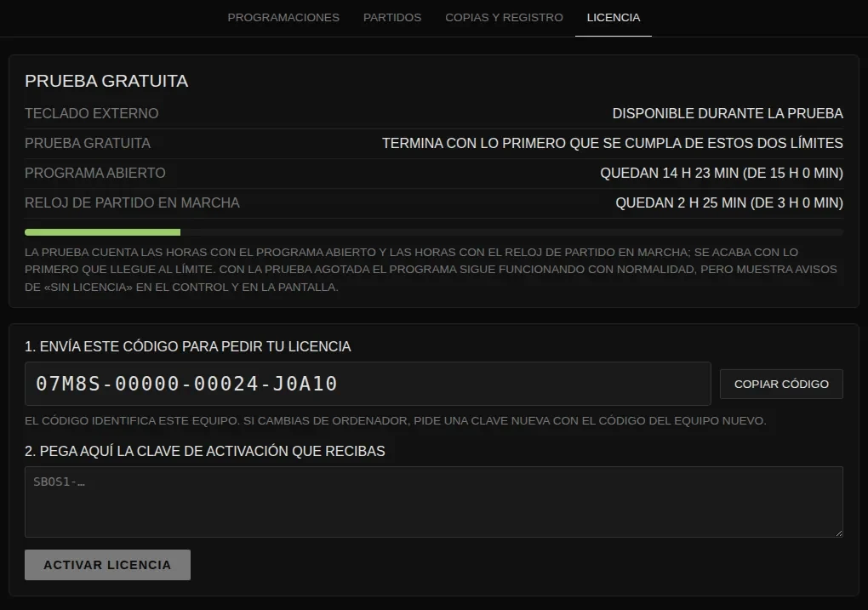Click the 'Programa abierto' row label
Viewport: 868px width, 610px height.
click(x=95, y=174)
